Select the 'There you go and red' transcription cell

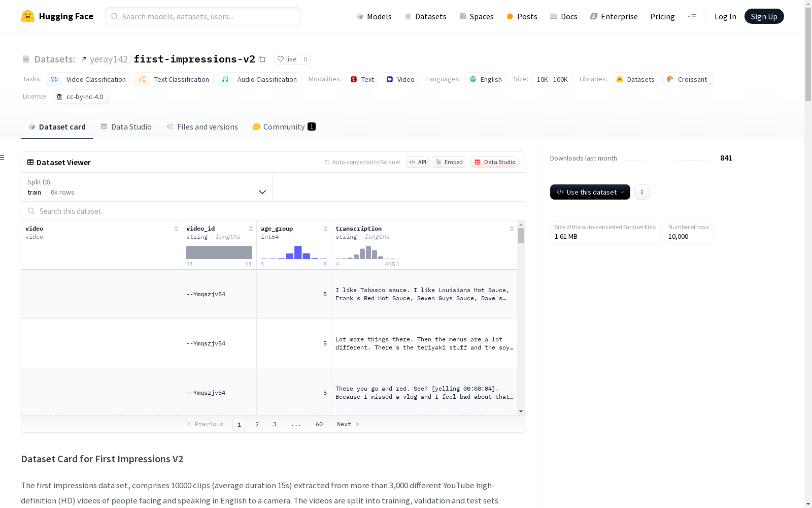pyautogui.click(x=424, y=393)
